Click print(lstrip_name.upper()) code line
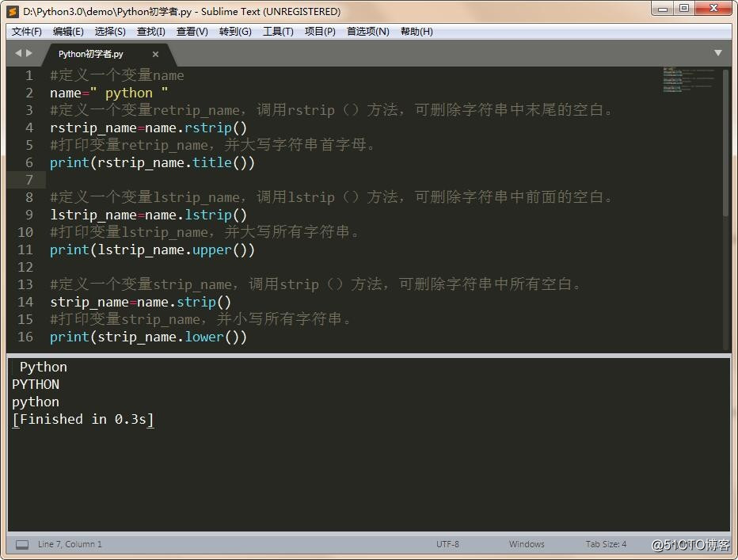This screenshot has height=560, width=738. (152, 250)
